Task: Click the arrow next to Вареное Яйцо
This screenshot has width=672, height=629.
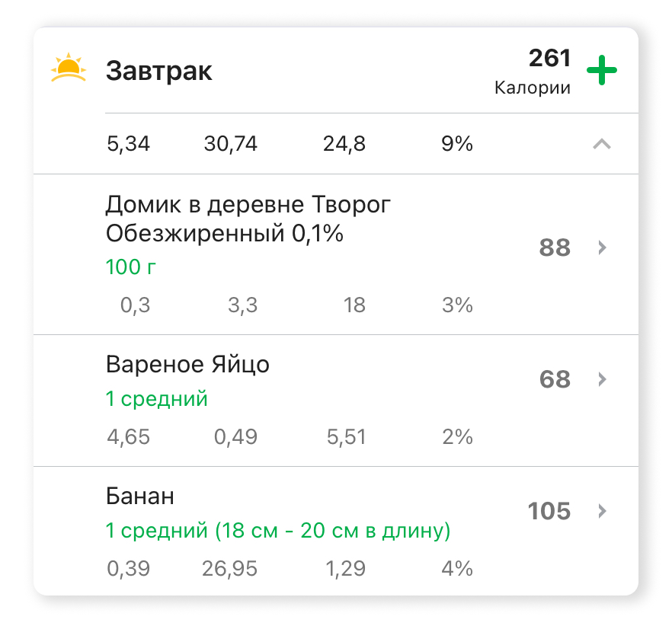Action: [602, 380]
